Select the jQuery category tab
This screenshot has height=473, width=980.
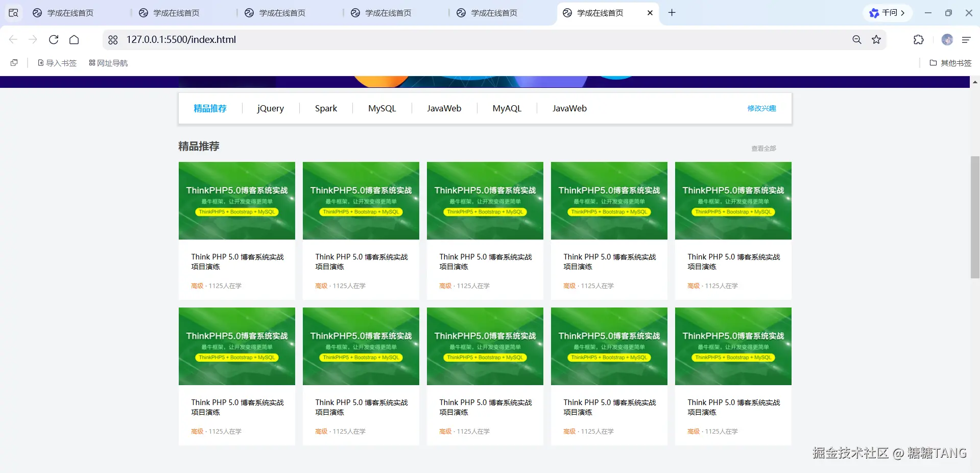[270, 108]
